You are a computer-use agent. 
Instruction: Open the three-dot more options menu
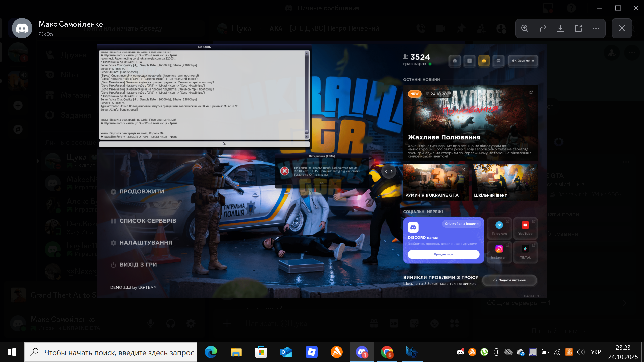(x=596, y=28)
